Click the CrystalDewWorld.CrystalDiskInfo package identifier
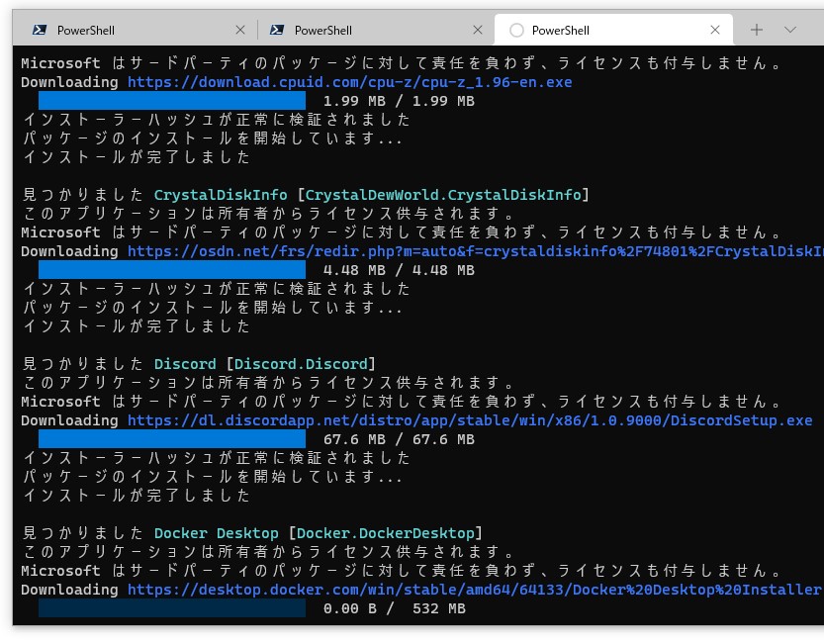 425,195
